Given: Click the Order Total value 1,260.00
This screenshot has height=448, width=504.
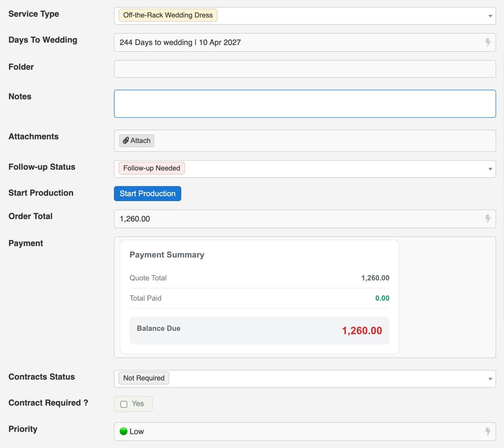Looking at the screenshot, I should [135, 219].
